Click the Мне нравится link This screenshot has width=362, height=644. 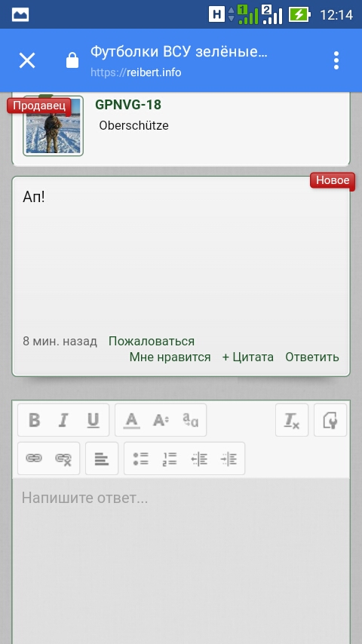pos(170,357)
